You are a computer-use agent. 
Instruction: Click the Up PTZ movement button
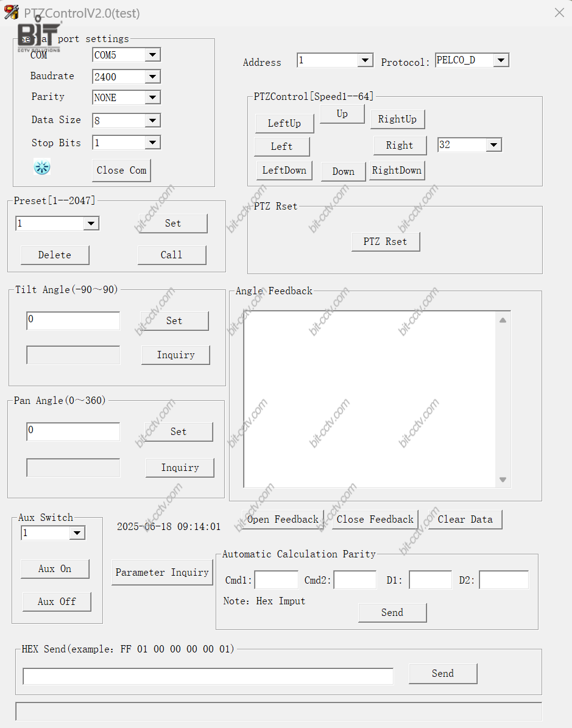[x=342, y=113]
